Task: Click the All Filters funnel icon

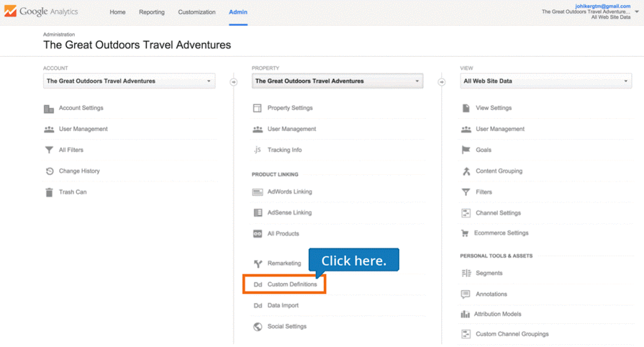Action: [x=49, y=150]
